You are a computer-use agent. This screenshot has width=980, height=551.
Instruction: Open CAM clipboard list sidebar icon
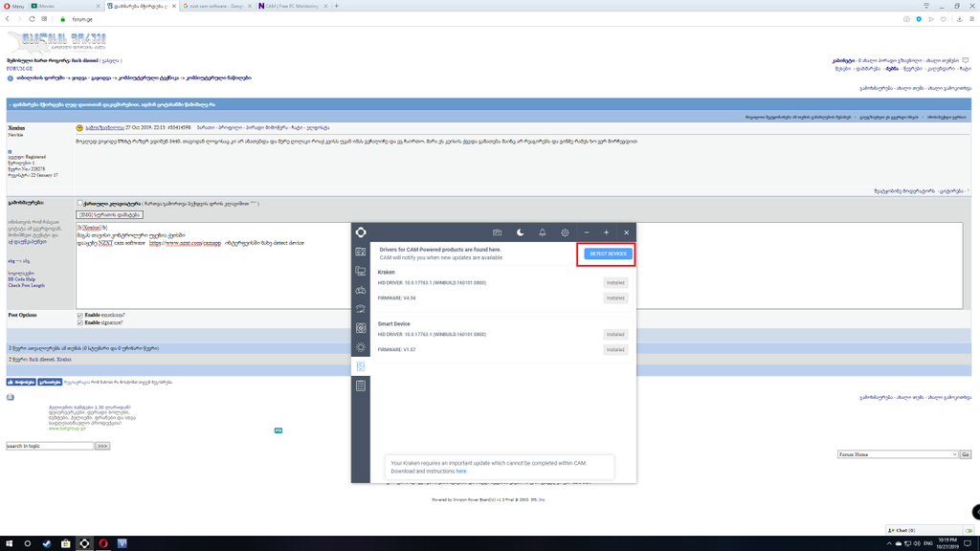click(361, 386)
